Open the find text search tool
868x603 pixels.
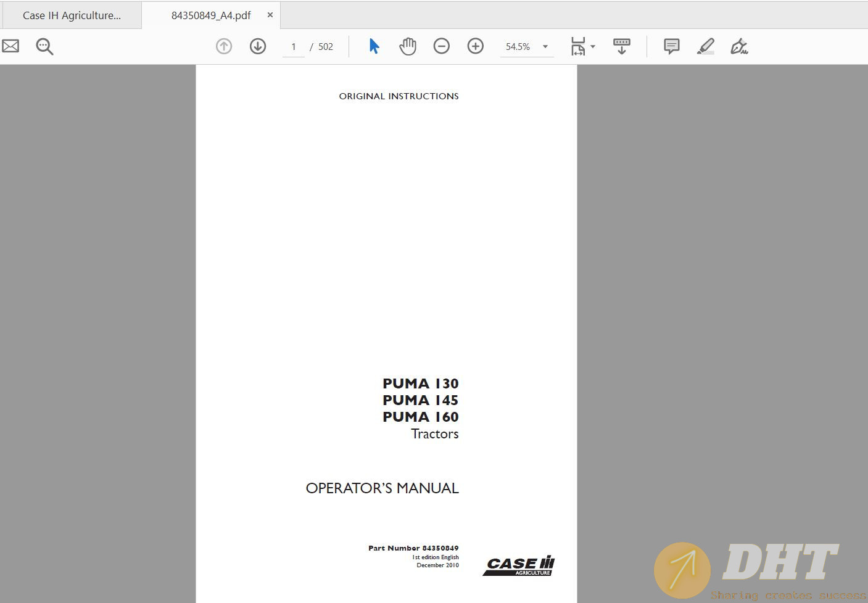click(x=44, y=46)
